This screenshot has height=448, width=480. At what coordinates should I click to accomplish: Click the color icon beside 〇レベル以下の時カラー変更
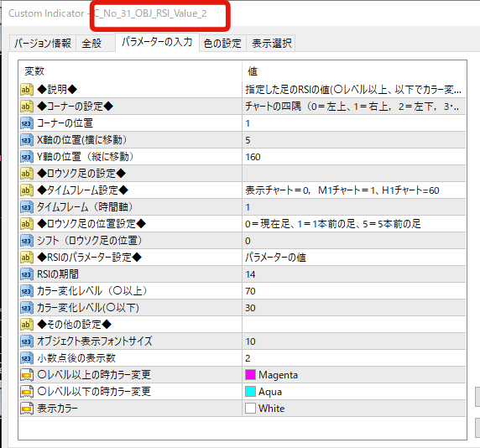(27, 392)
